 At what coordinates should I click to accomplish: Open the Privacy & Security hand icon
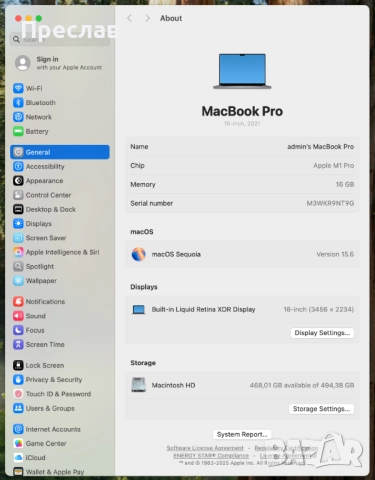point(18,380)
